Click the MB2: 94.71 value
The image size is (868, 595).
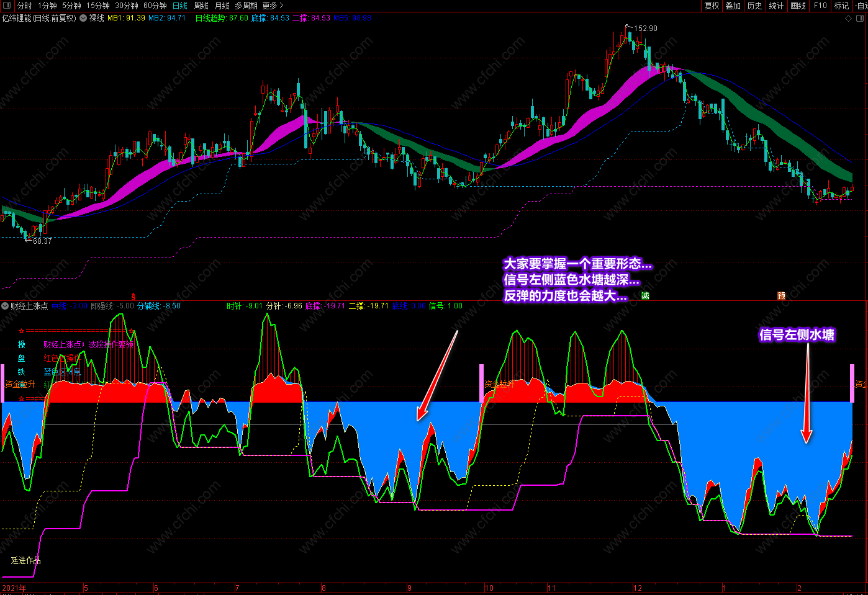[167, 18]
